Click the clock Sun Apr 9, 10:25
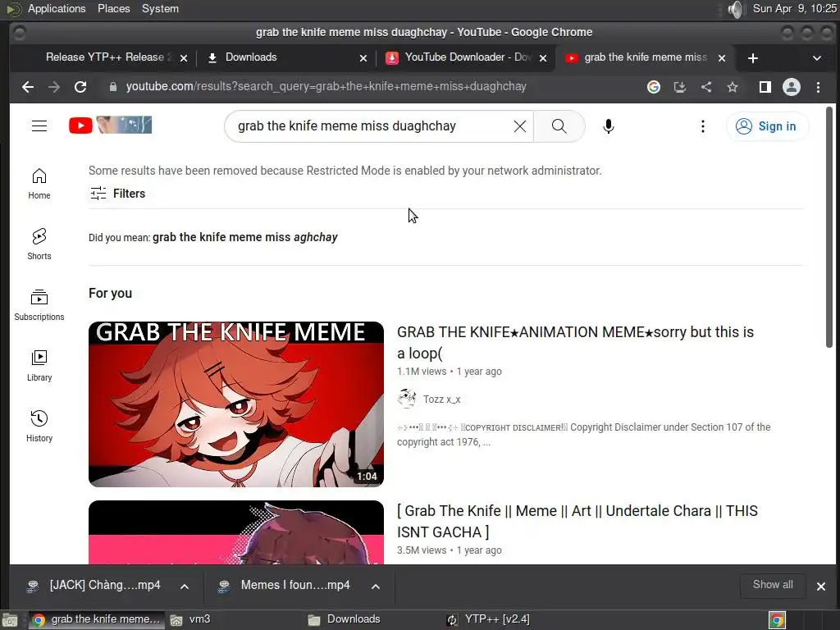Image resolution: width=840 pixels, height=630 pixels. point(794,8)
